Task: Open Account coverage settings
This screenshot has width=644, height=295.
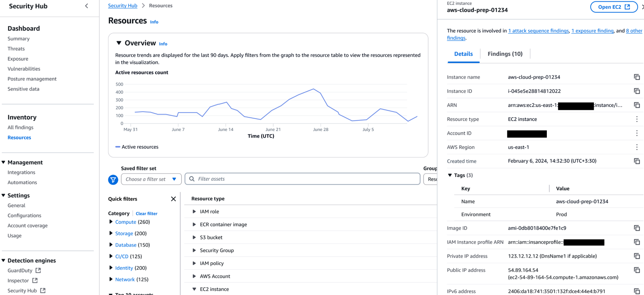Action: [x=28, y=225]
